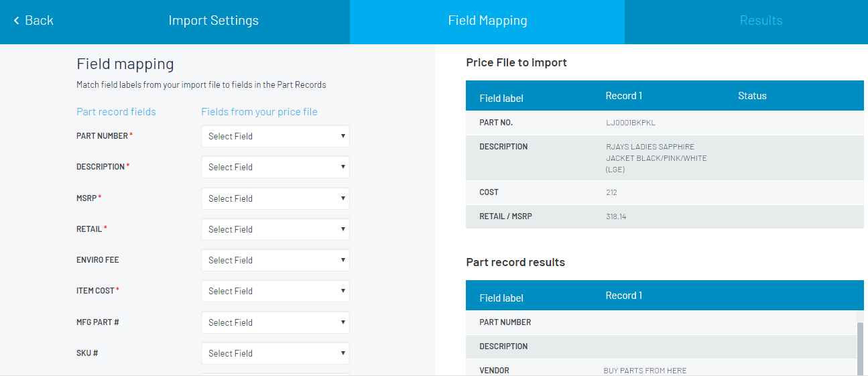Viewport: 868px width, 376px height.
Task: Click the VENDOR row in part record results
Action: 494,371
